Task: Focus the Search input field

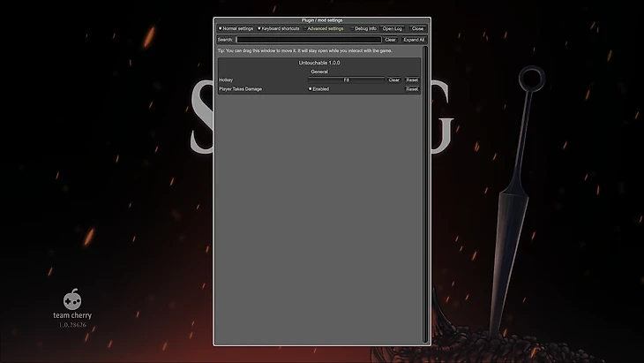Action: coord(307,40)
